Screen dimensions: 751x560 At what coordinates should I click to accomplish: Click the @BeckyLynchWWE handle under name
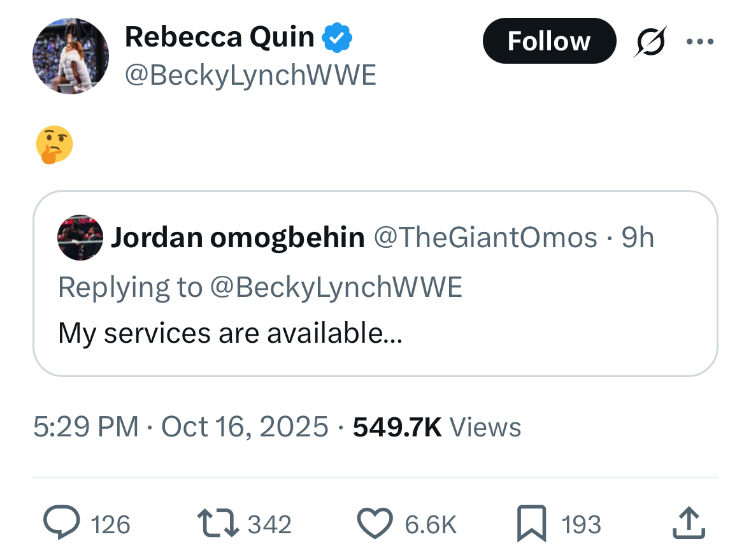(250, 76)
